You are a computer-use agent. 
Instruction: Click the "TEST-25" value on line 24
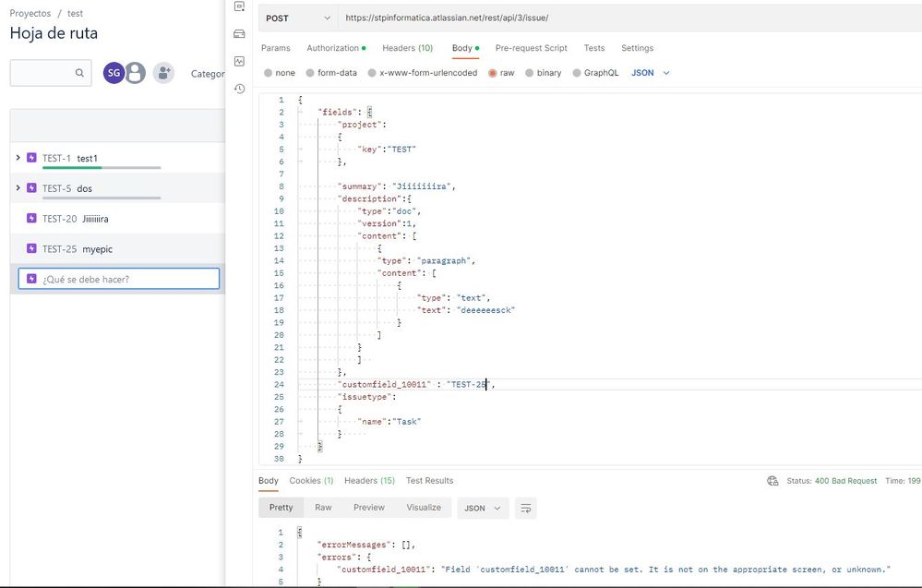click(x=468, y=385)
